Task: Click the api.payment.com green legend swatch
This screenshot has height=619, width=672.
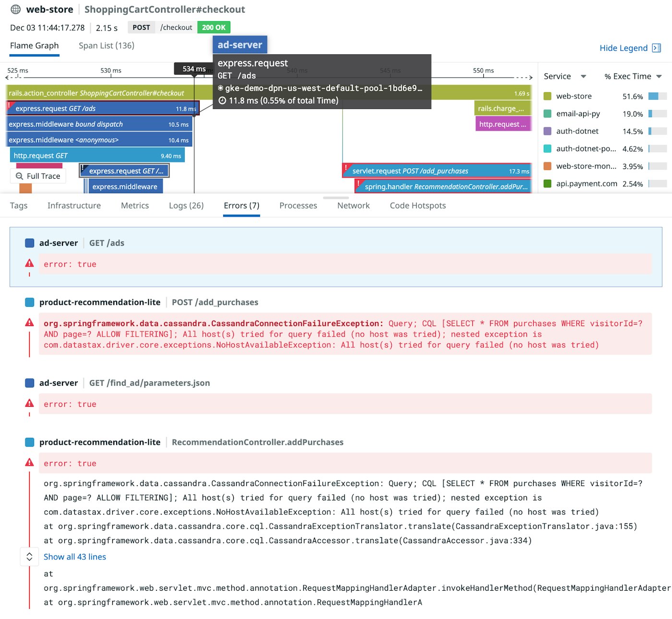Action: [x=547, y=183]
